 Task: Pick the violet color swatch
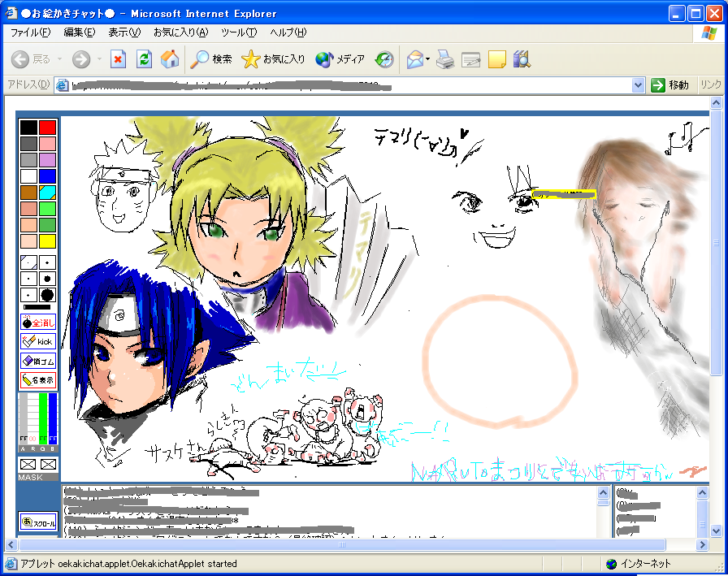47,160
